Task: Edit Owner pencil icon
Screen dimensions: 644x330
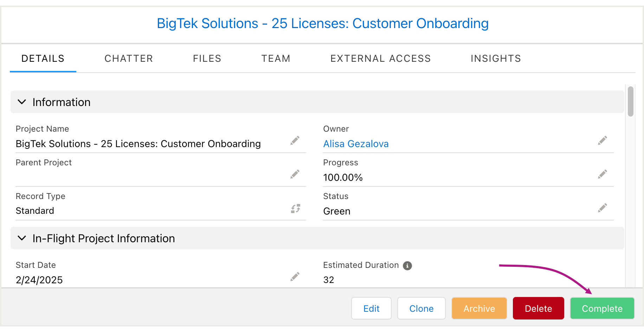Action: pos(603,141)
